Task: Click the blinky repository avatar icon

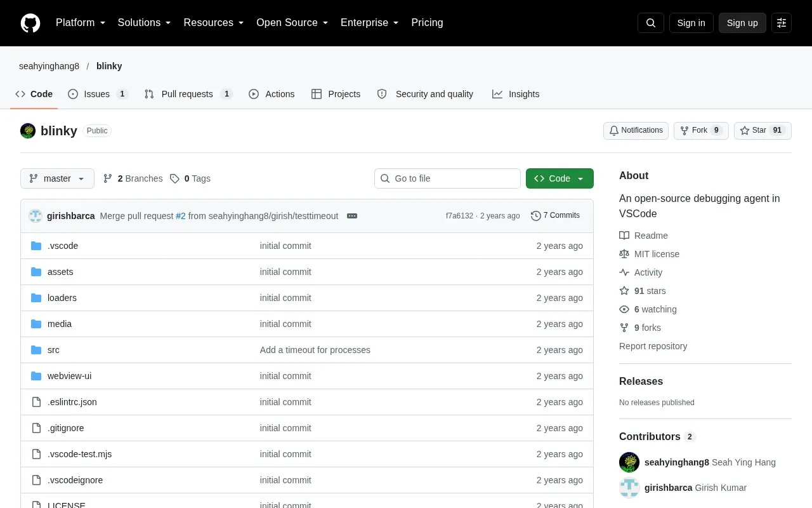Action: click(28, 131)
